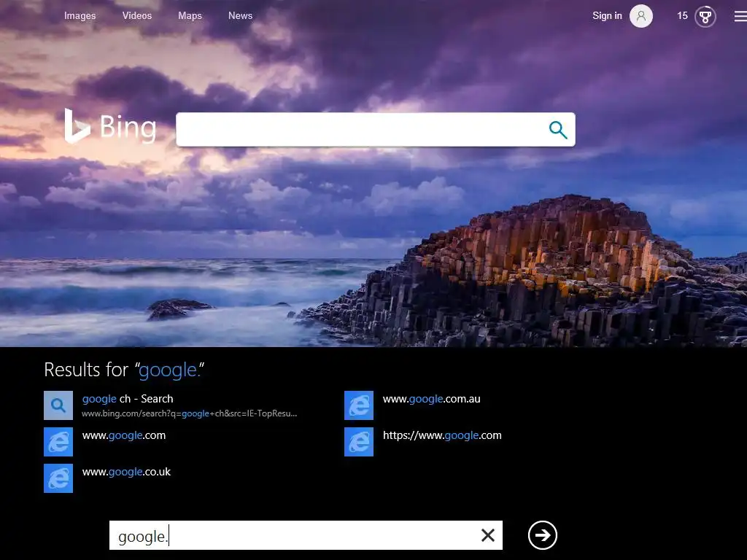Click the Sign in link
The height and width of the screenshot is (560, 747).
[x=608, y=16]
